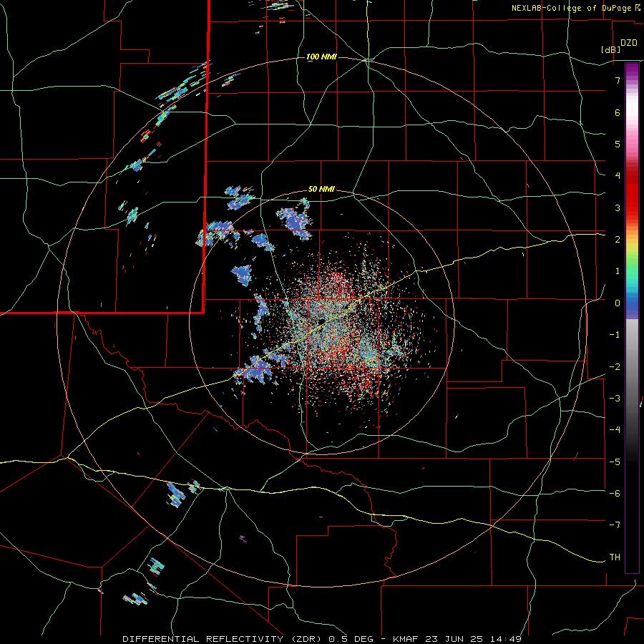Click the "-5" color scale label

click(x=615, y=462)
